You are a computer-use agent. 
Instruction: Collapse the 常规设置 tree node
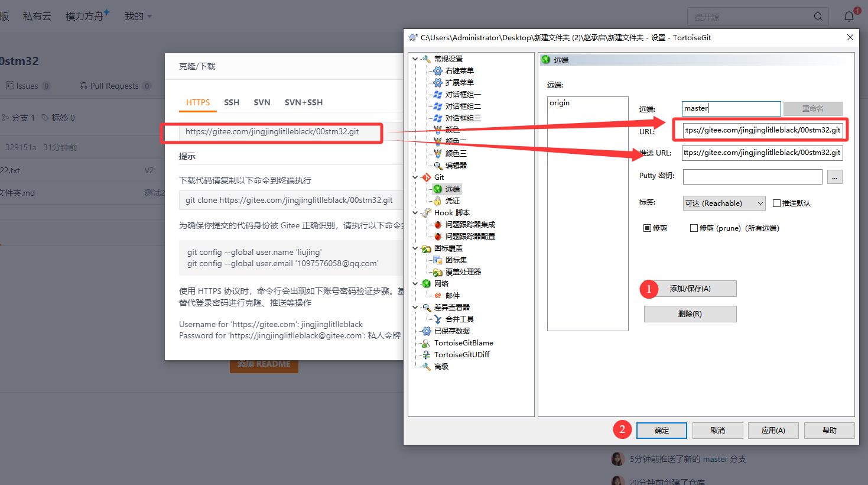pyautogui.click(x=415, y=59)
